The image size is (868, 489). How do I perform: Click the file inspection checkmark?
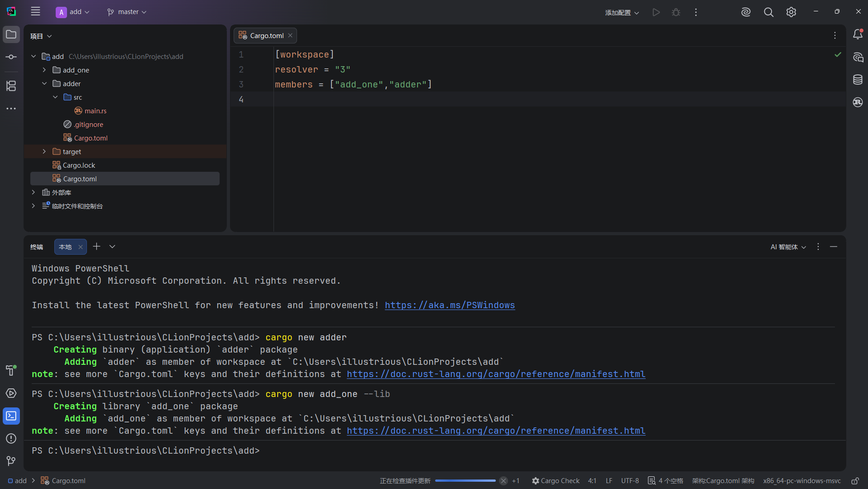click(x=838, y=54)
